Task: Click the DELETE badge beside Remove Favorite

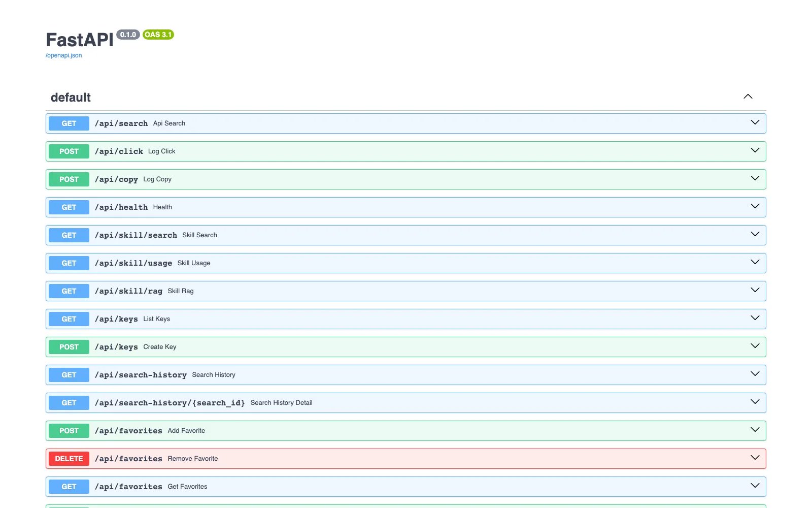Action: [69, 459]
